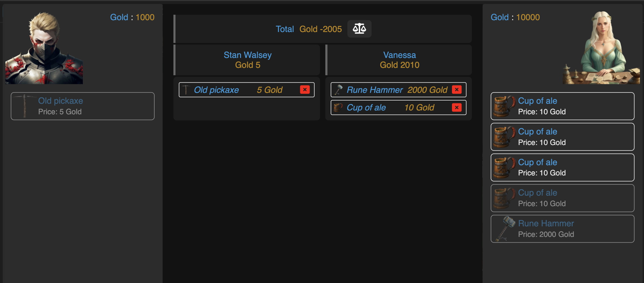Click the balance scales icon button

[359, 29]
